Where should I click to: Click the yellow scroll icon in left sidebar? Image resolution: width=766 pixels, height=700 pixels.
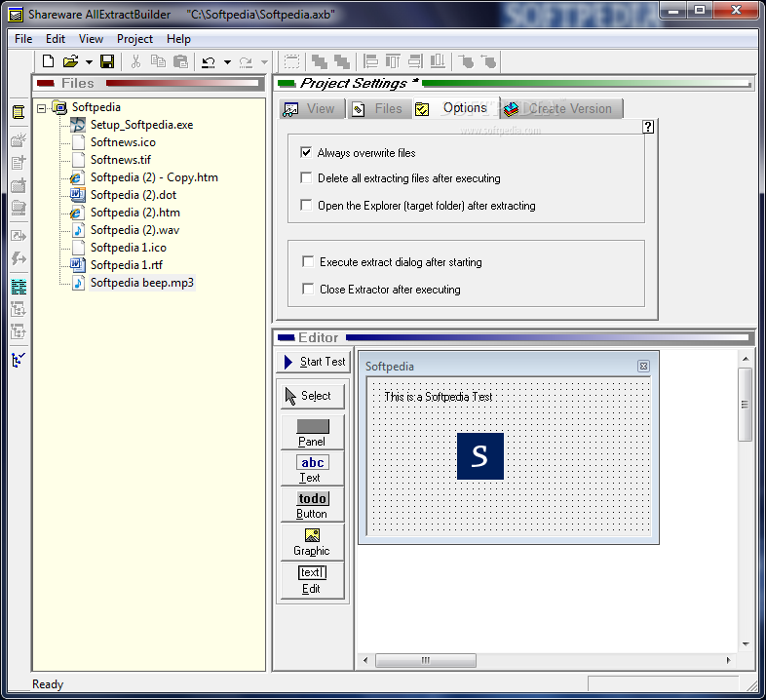pos(19,112)
